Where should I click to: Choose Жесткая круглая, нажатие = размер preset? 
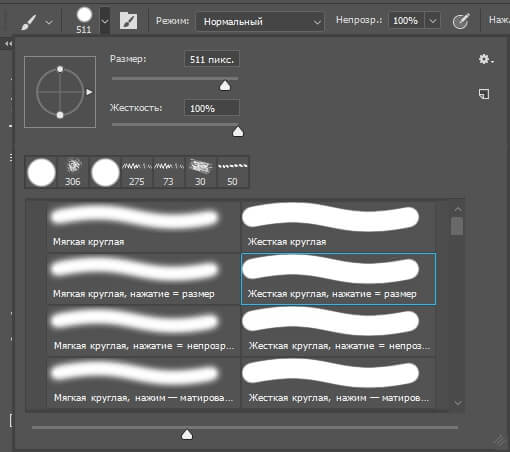(x=338, y=279)
